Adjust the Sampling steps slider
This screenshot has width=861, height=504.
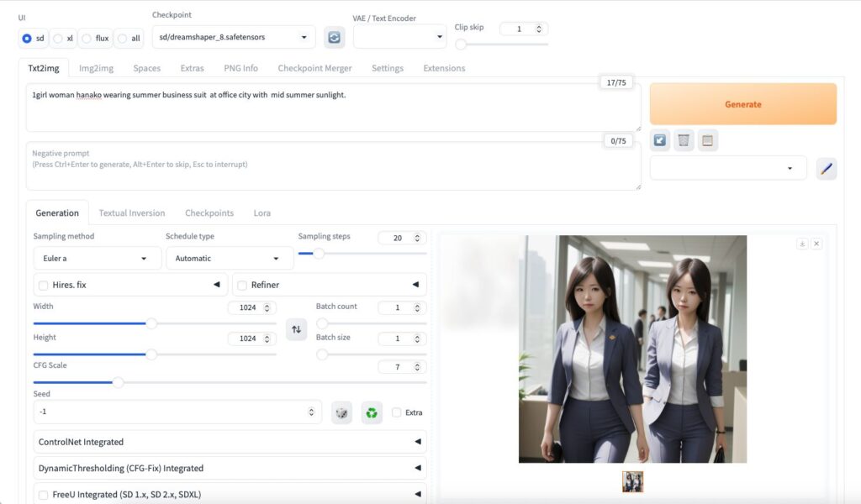point(362,254)
